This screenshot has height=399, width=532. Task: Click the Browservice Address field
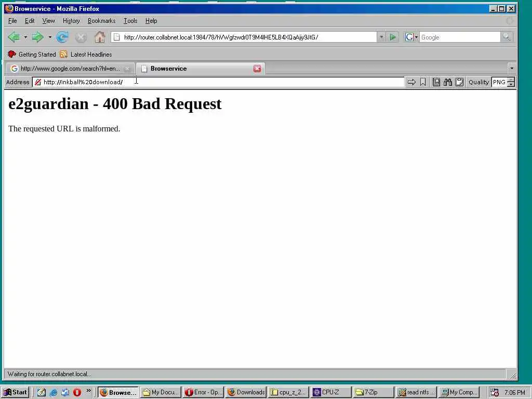(x=219, y=82)
